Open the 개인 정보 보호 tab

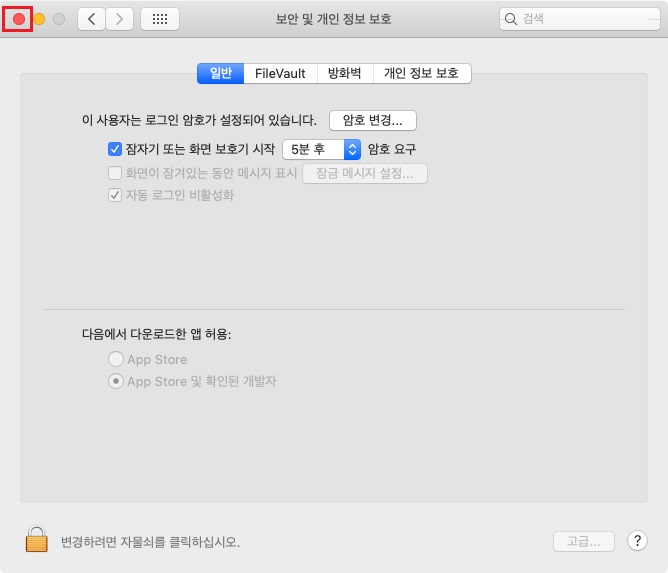422,73
